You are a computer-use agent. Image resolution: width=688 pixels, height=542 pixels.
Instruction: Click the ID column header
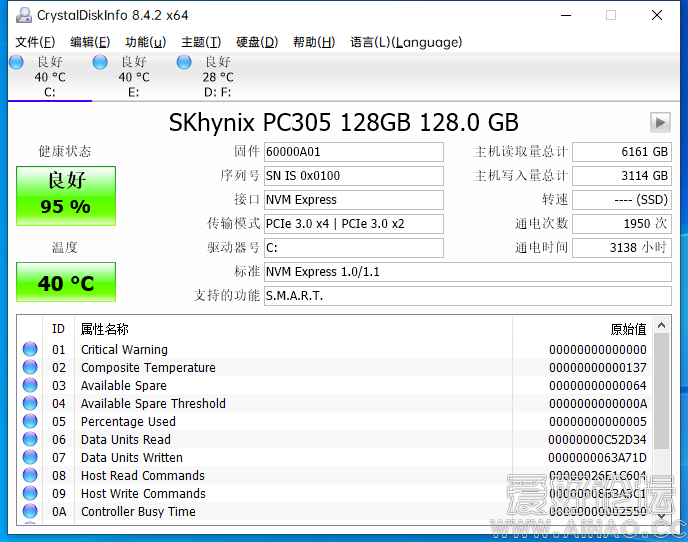coord(58,329)
